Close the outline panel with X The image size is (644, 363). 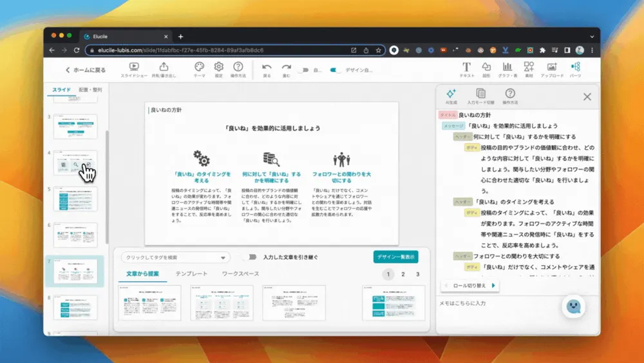(x=587, y=97)
